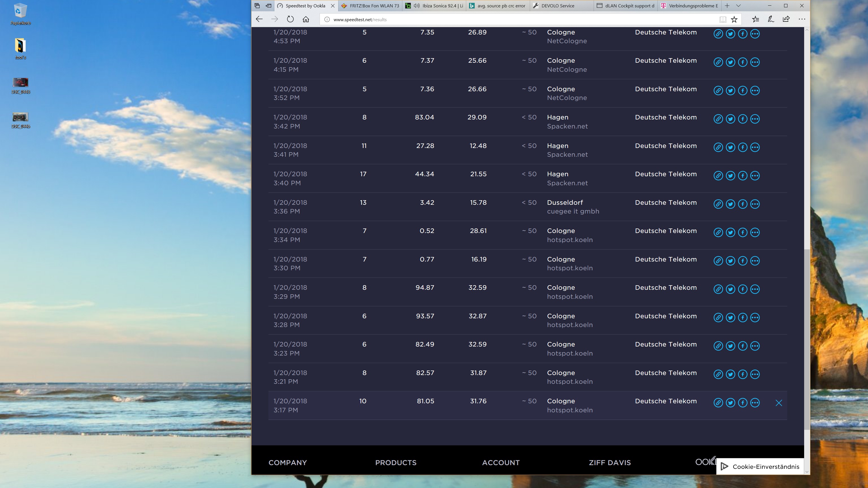Select the 83.04 download speed value
868x488 pixels.
[x=425, y=117]
